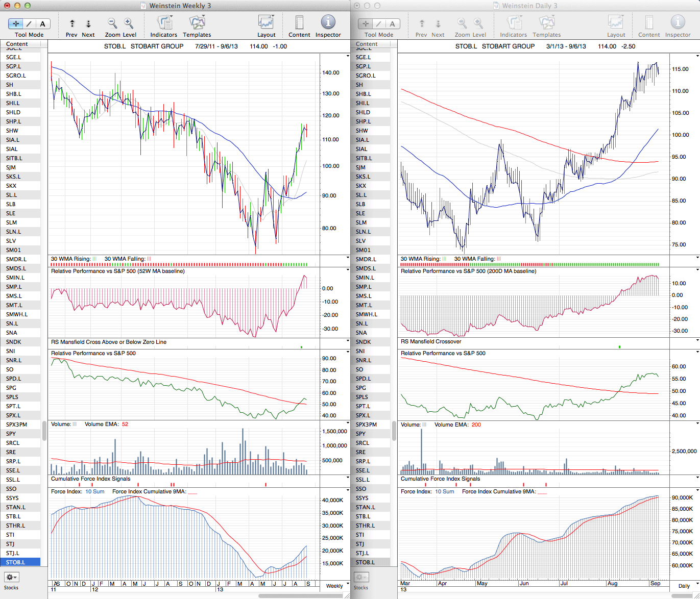Select SHW in Weekly window symbol list
The image size is (700, 599).
coord(12,131)
